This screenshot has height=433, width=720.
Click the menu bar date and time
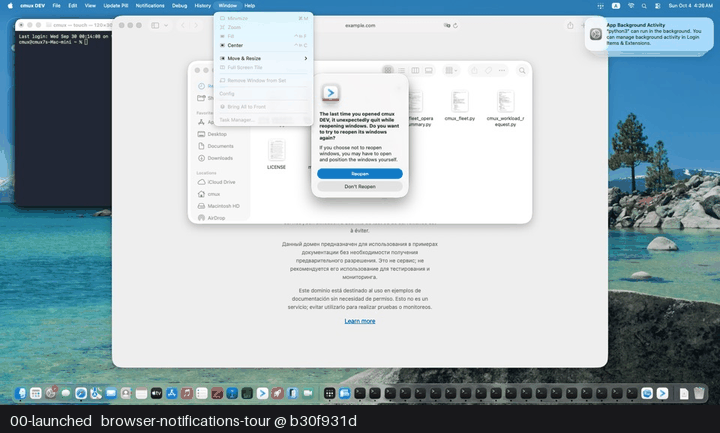(x=690, y=6)
